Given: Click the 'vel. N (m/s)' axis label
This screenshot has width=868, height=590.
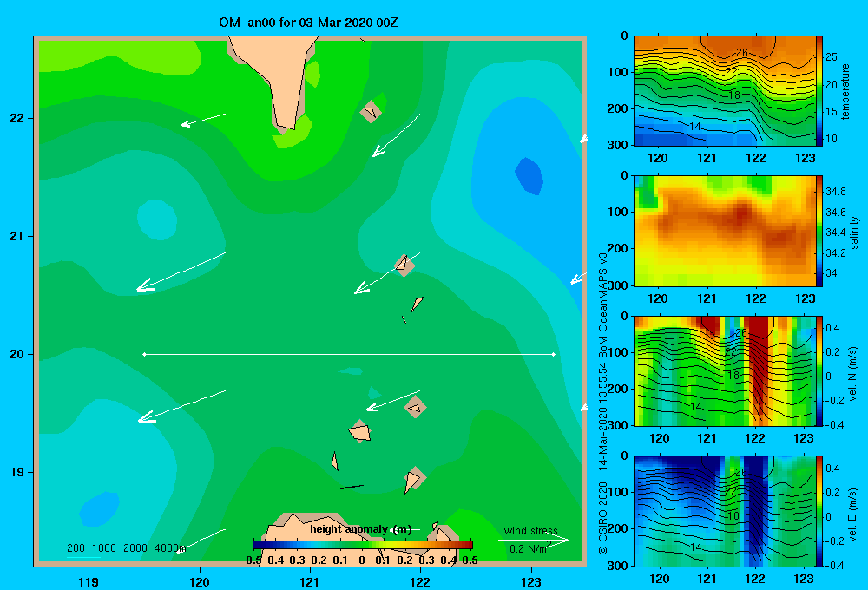Looking at the screenshot, I should 852,374.
